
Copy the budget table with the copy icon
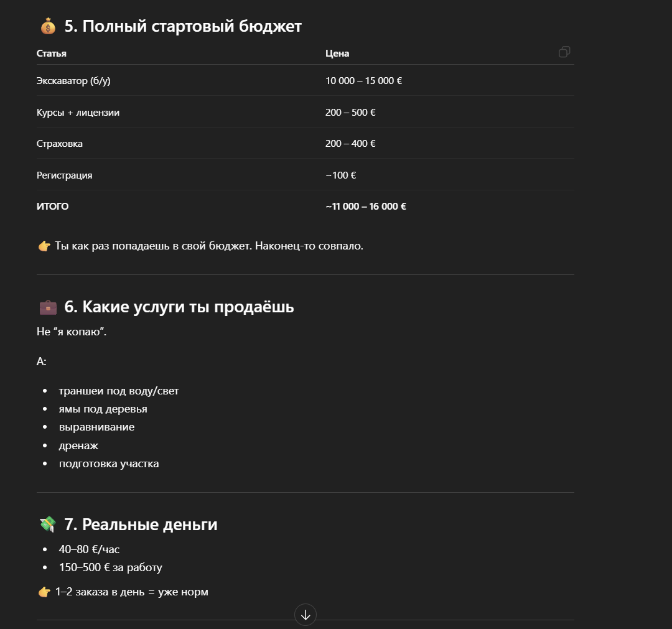tap(564, 52)
